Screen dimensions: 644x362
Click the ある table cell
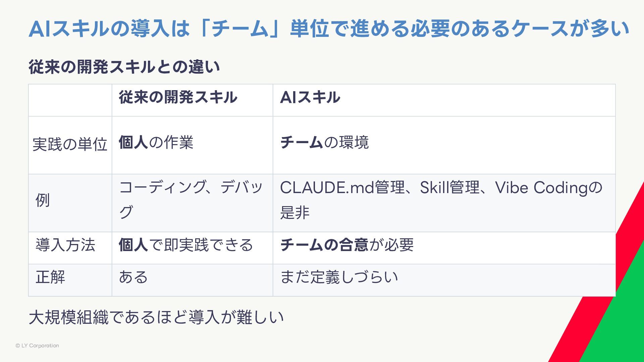(133, 278)
